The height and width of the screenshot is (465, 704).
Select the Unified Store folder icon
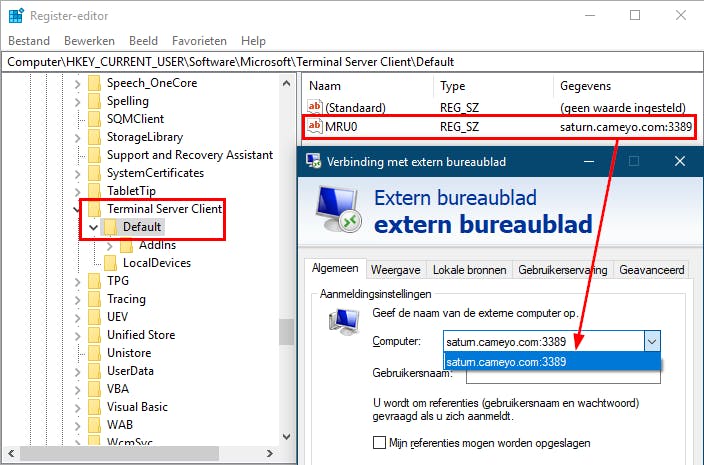(x=94, y=335)
